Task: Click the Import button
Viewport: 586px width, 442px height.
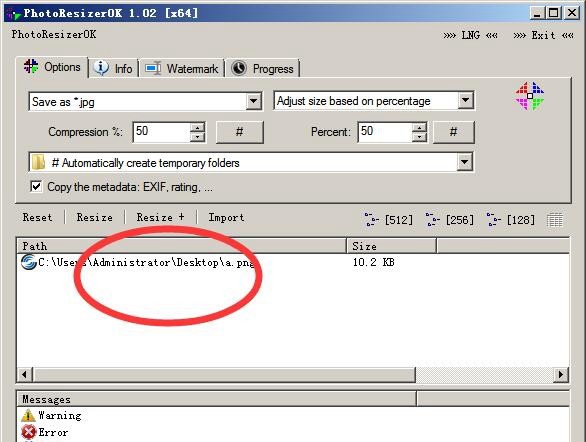Action: pyautogui.click(x=226, y=217)
